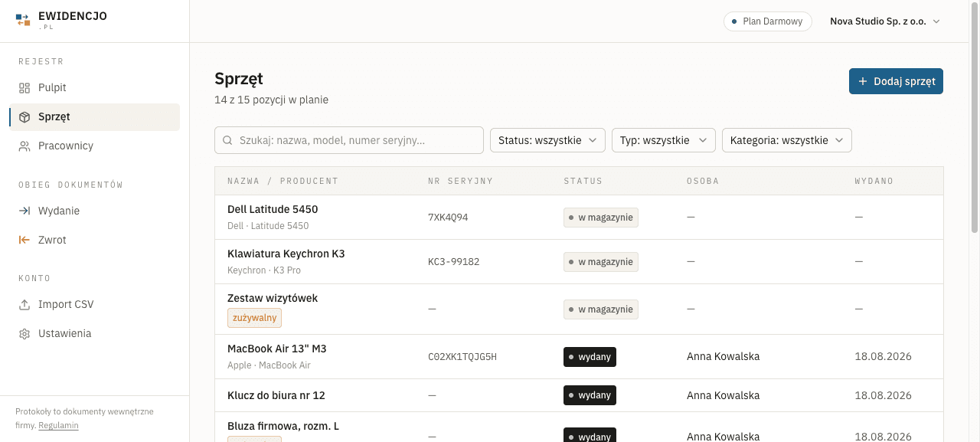Open the Pulpit page
The height and width of the screenshot is (442, 980).
point(95,88)
